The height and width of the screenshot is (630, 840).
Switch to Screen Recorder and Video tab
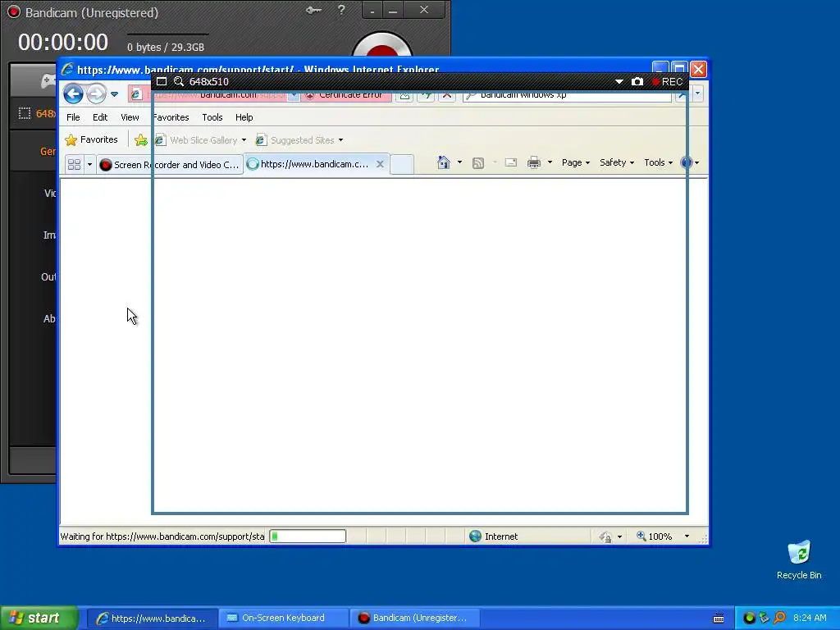170,164
